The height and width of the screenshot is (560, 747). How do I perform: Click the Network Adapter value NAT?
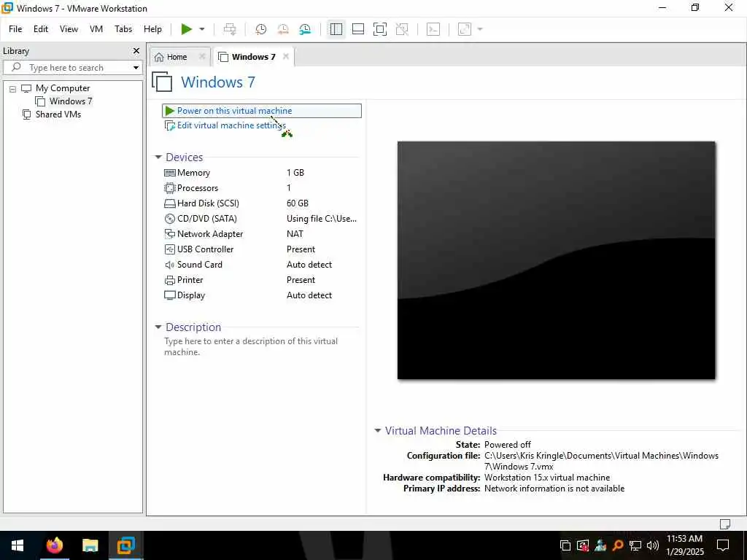click(295, 234)
